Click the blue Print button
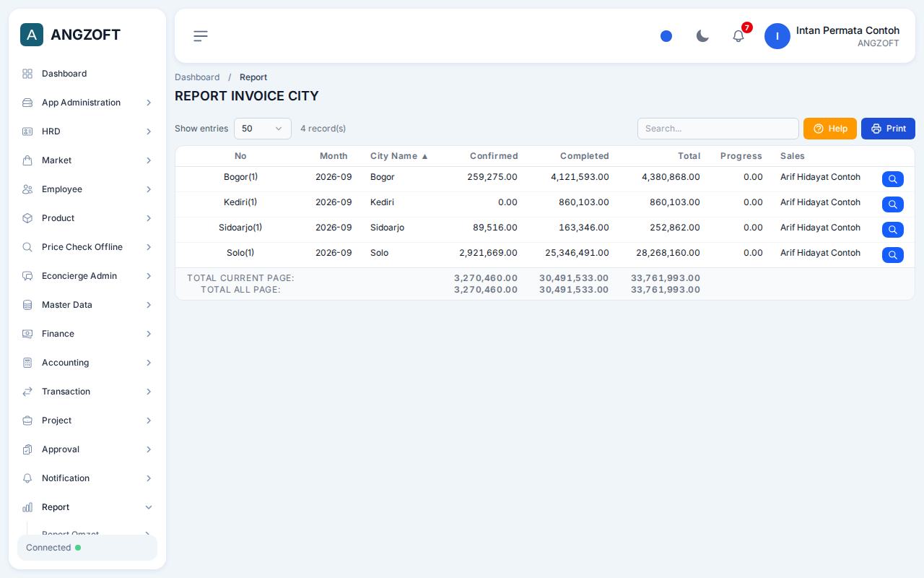The width and height of the screenshot is (924, 578). click(888, 129)
